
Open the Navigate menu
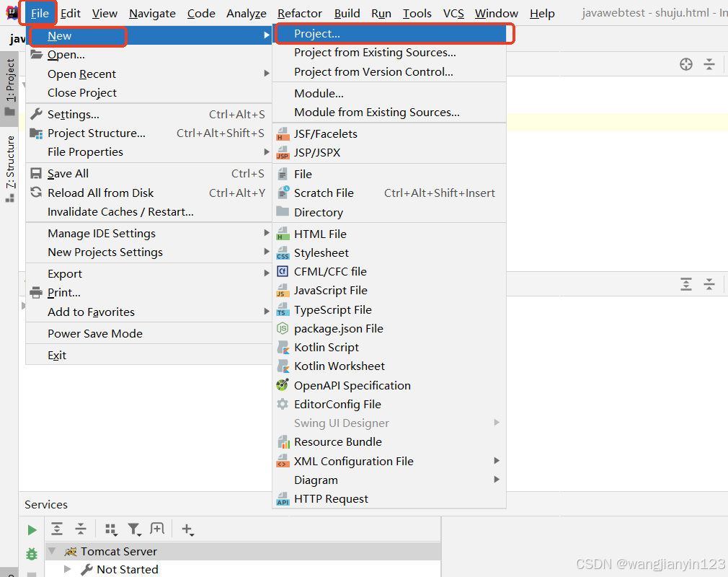[x=152, y=14]
